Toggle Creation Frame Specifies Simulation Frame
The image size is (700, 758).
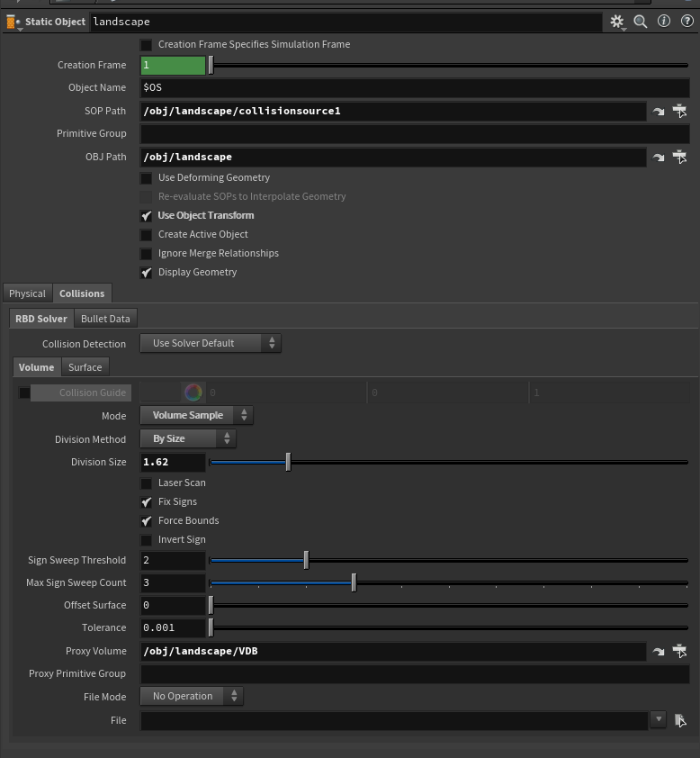click(146, 45)
